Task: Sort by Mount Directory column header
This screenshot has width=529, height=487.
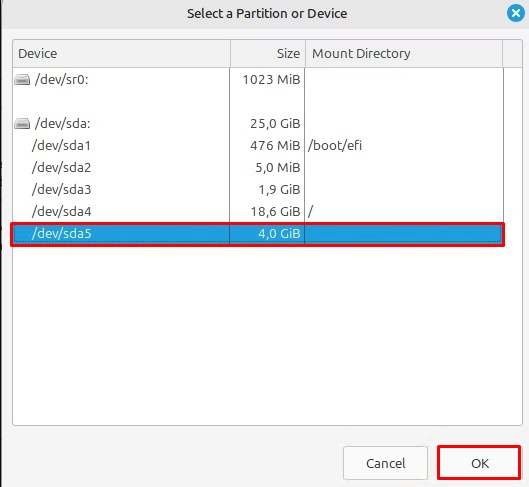Action: tap(404, 53)
